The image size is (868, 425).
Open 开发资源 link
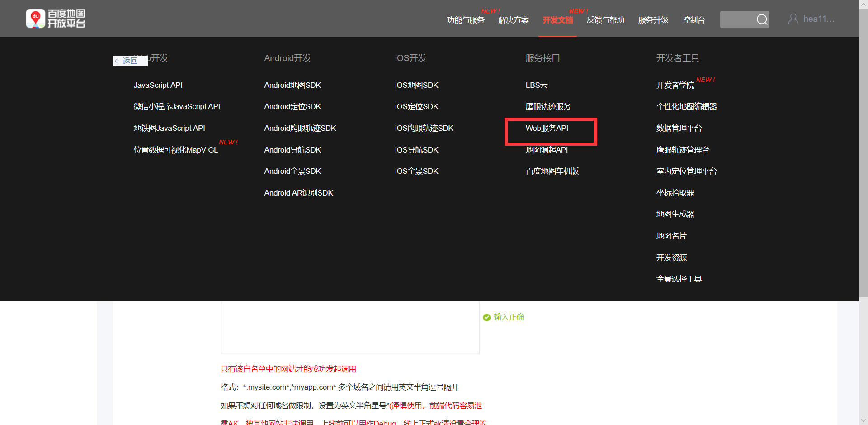click(x=671, y=258)
